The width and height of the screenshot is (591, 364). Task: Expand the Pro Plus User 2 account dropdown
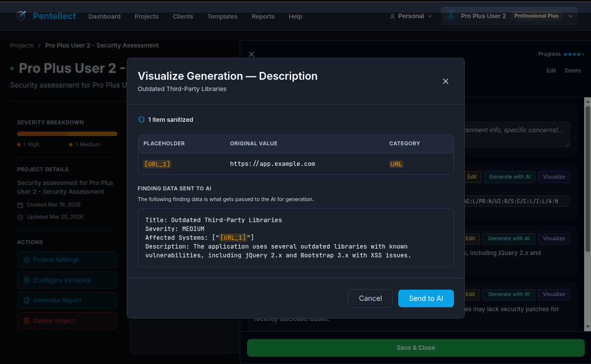[x=509, y=16]
